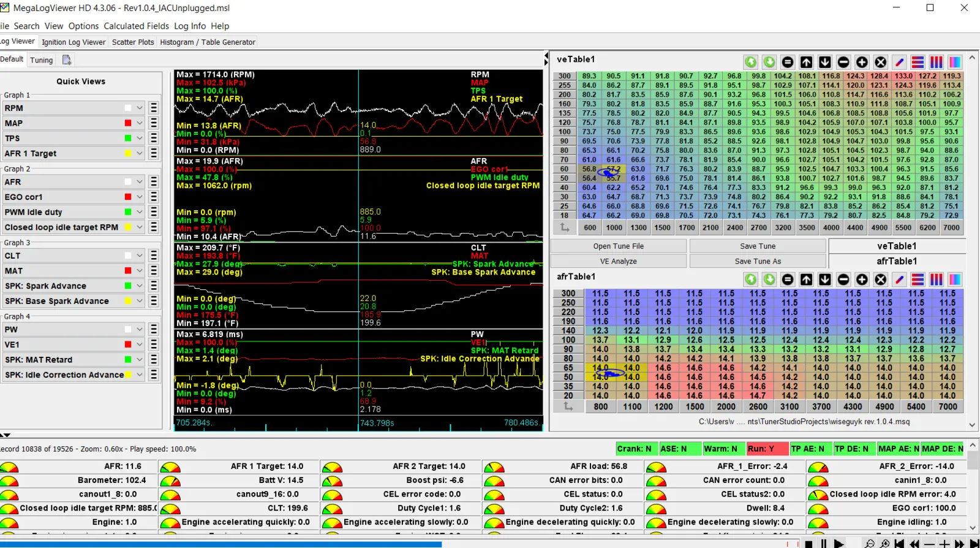Click the play button in playback controls
This screenshot has height=548, width=980.
pyautogui.click(x=839, y=544)
